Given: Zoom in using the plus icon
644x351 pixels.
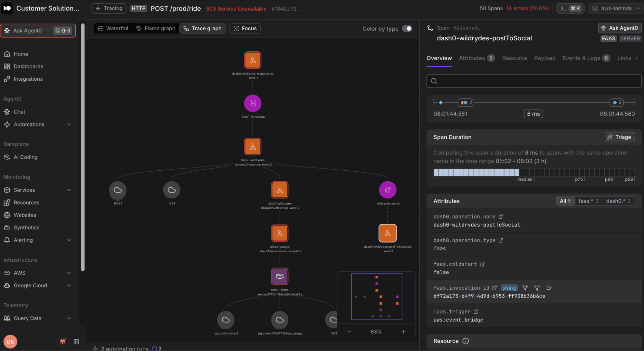Looking at the screenshot, I should pyautogui.click(x=403, y=332).
